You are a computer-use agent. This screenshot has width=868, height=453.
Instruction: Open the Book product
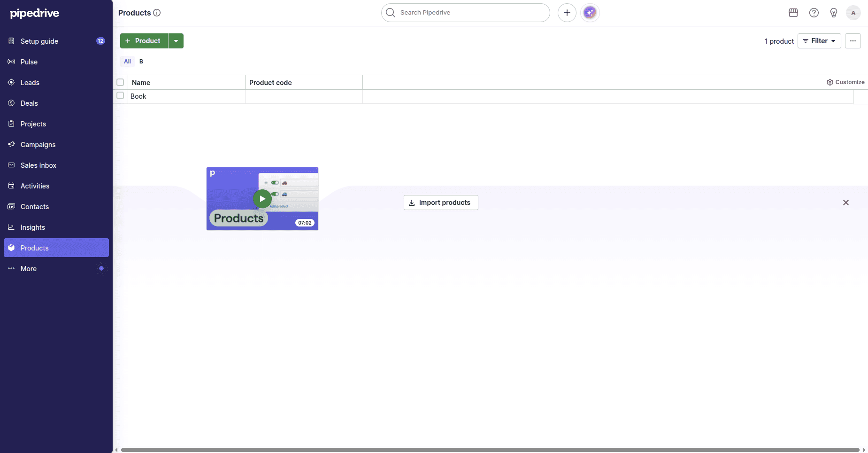click(x=138, y=96)
